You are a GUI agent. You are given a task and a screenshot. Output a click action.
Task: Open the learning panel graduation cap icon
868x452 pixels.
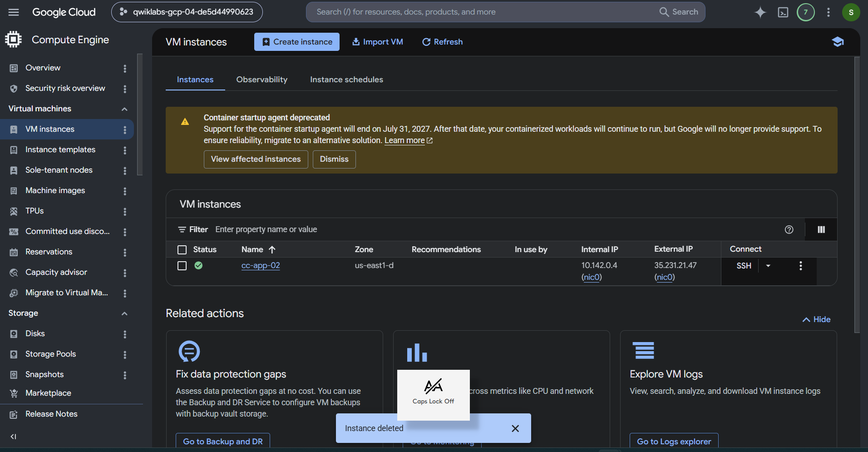pos(838,42)
